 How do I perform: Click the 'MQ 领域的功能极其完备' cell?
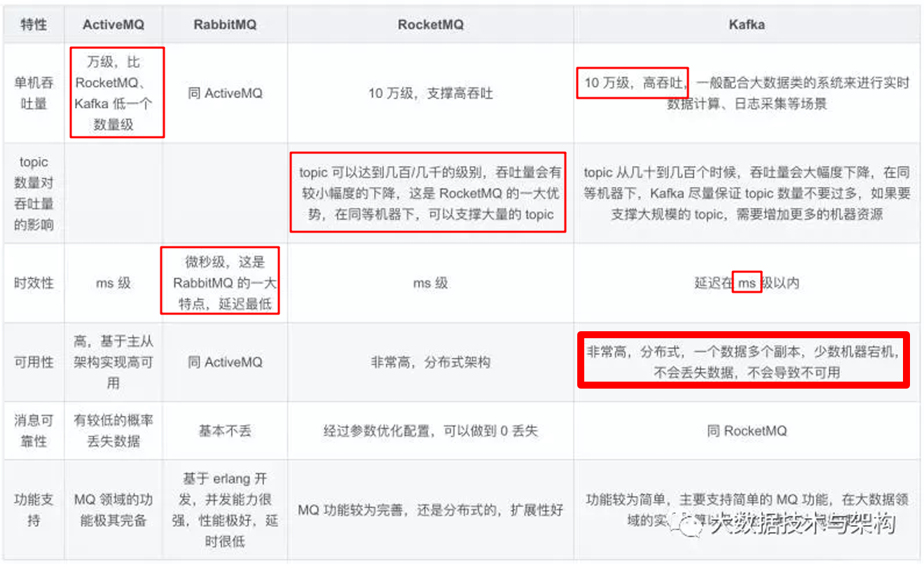113,510
